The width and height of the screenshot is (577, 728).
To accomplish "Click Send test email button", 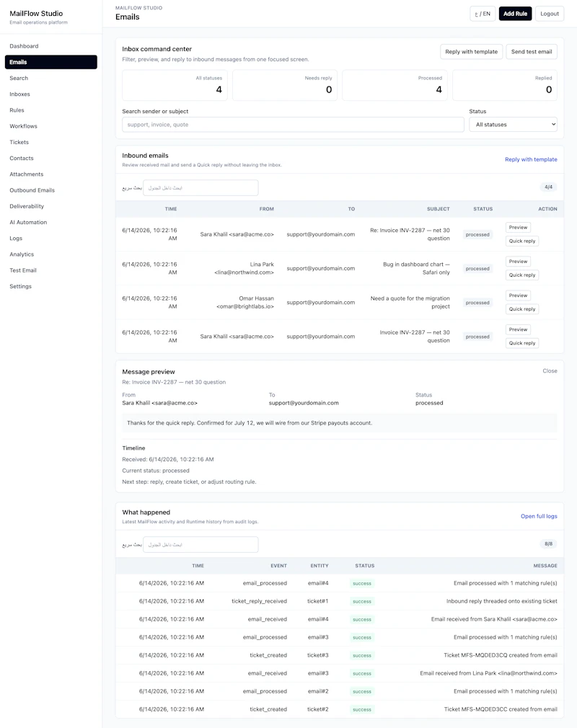I will [x=532, y=51].
